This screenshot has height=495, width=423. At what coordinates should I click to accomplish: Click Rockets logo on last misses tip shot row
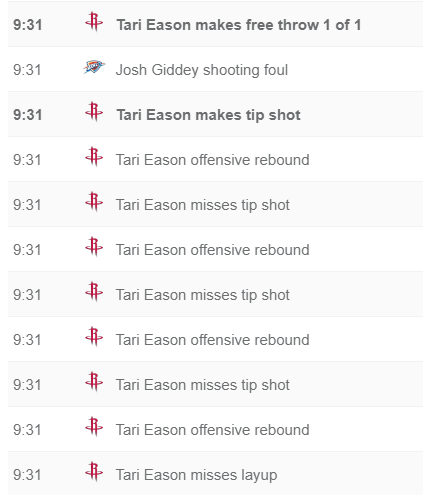coord(94,382)
